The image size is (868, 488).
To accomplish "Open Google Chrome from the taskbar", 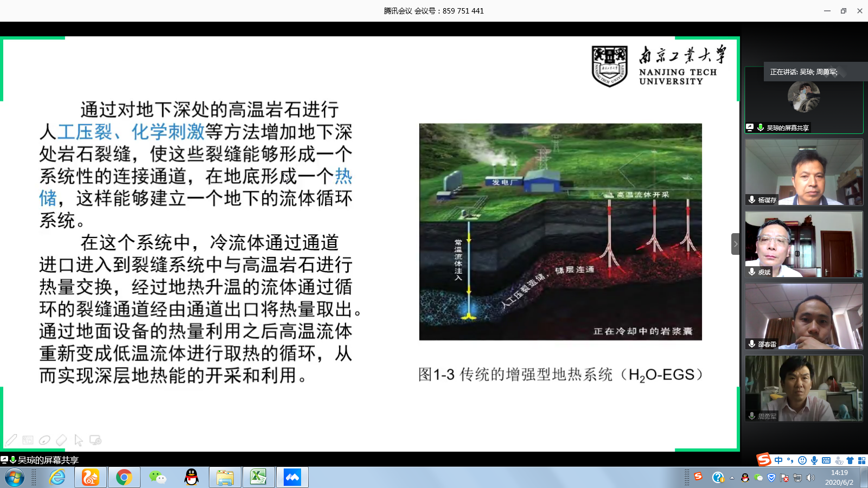I will [x=124, y=477].
